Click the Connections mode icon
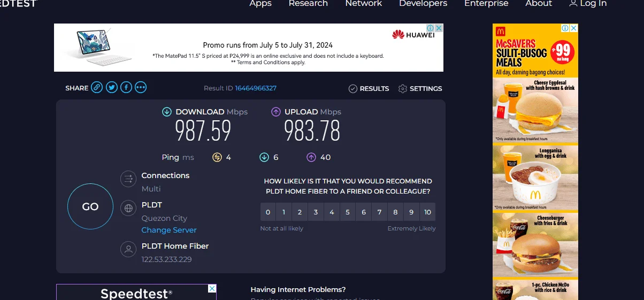This screenshot has height=300, width=644. pos(128,179)
